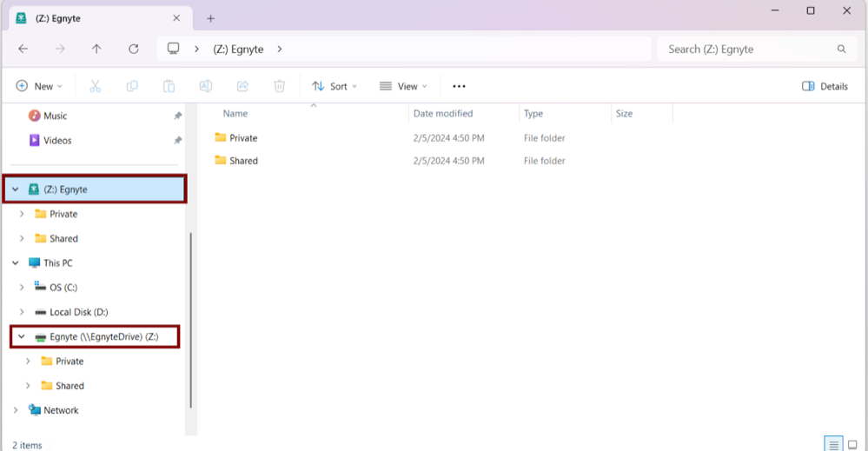Expand Shared under (Z:) Egnyte in sidebar

[x=22, y=238]
